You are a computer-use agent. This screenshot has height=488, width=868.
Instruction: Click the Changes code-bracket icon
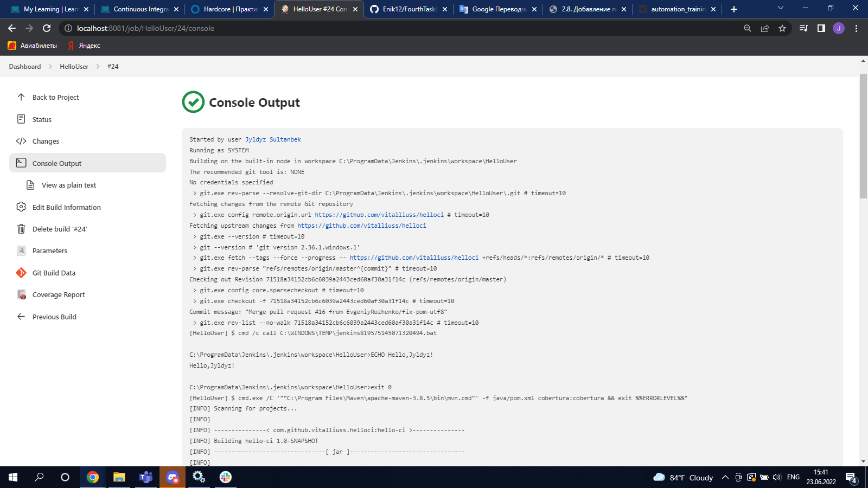tap(21, 141)
